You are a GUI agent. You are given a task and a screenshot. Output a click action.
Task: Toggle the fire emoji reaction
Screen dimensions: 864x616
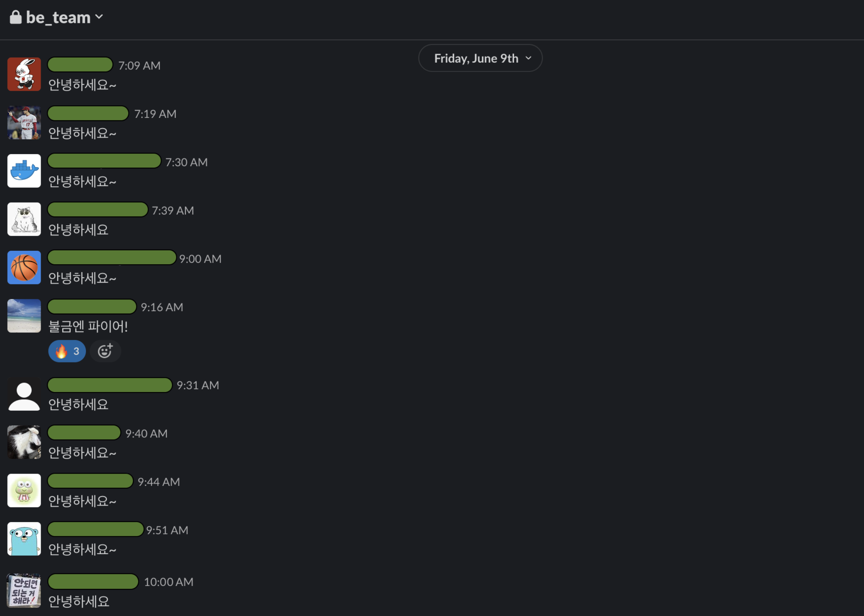pos(67,351)
